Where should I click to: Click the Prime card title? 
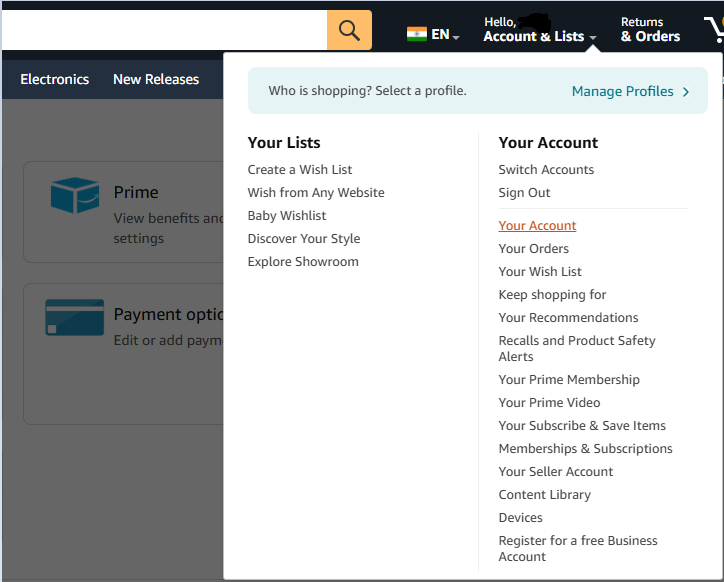[136, 192]
